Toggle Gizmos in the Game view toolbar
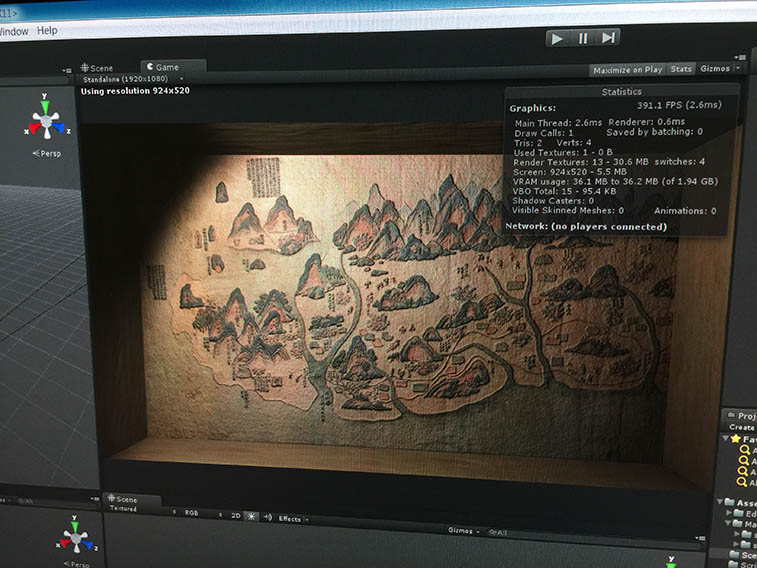This screenshot has height=568, width=757. 715,69
